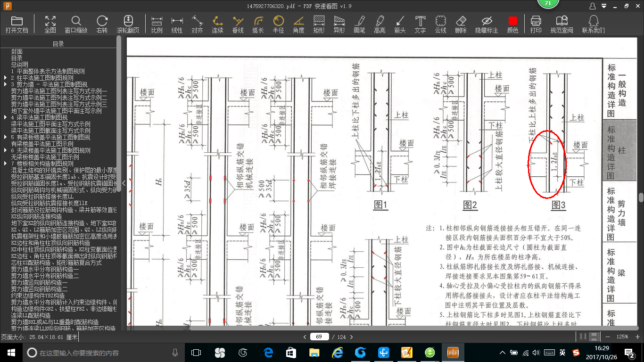This screenshot has width=644, height=362.
Task: Pick the 半径 radius tool
Action: click(x=278, y=24)
